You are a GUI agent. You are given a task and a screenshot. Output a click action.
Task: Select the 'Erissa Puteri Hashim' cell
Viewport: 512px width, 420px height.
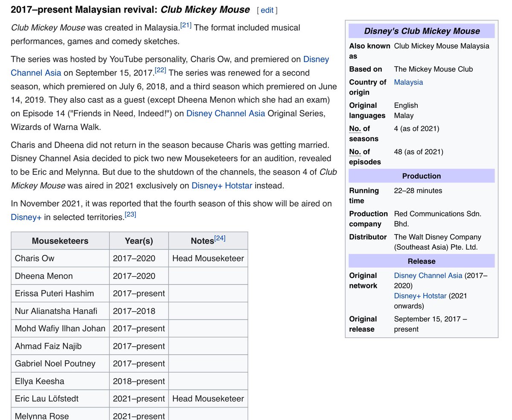(60, 293)
